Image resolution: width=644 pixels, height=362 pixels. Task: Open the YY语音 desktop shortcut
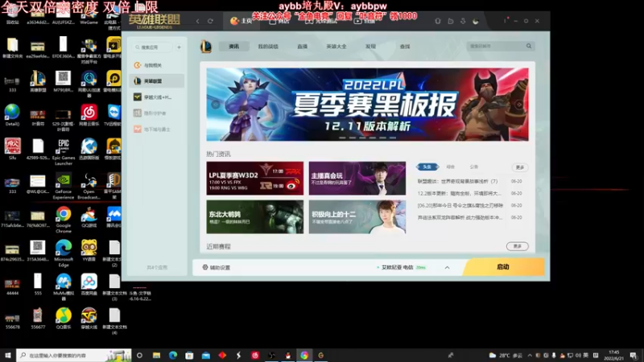[x=89, y=251]
